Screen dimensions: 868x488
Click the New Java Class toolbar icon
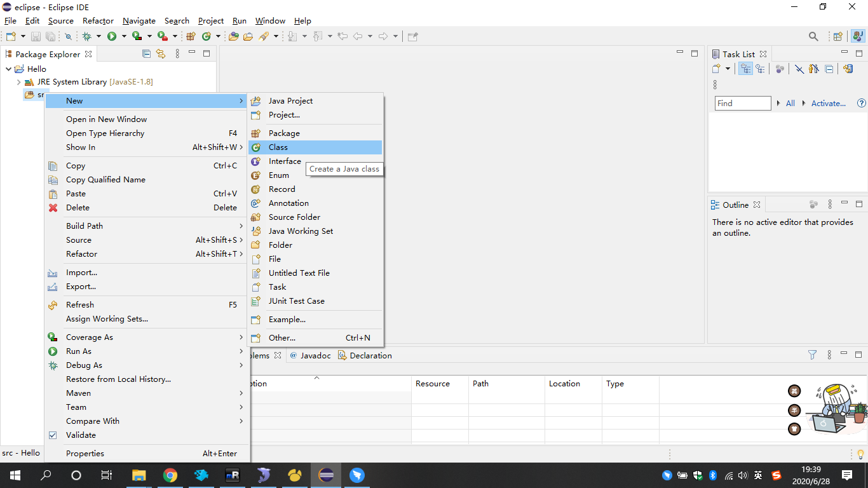pyautogui.click(x=206, y=36)
